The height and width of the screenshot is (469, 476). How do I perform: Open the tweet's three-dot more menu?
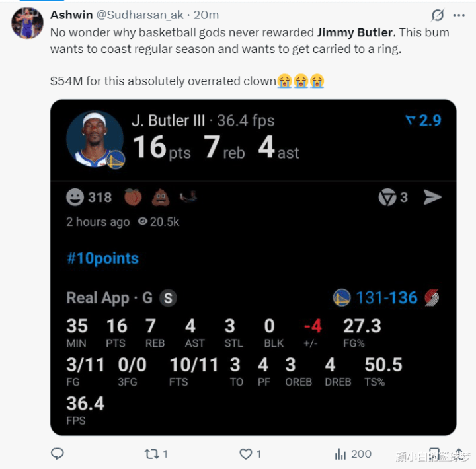(x=458, y=15)
